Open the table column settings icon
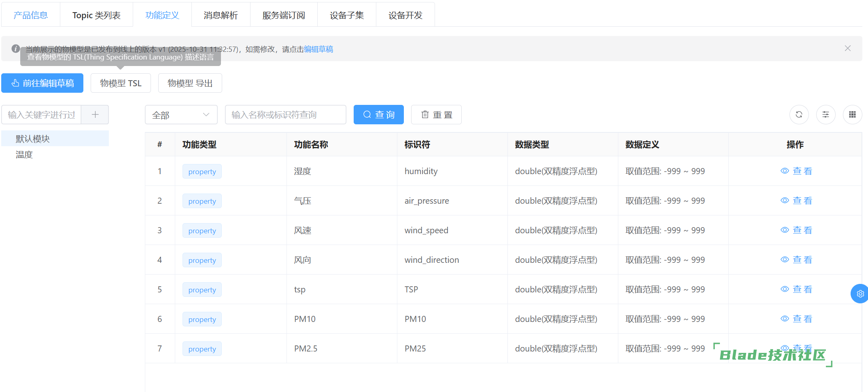The width and height of the screenshot is (868, 392). (826, 115)
